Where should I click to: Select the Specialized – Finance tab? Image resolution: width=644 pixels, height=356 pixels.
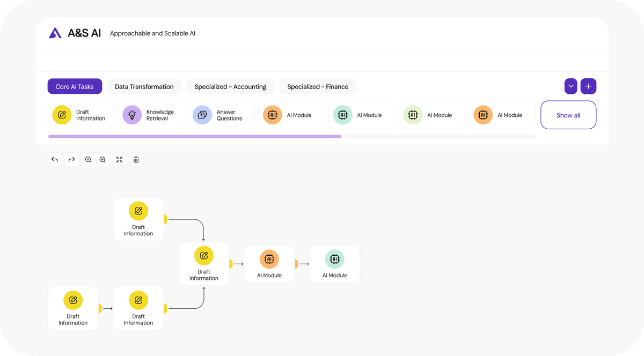317,86
